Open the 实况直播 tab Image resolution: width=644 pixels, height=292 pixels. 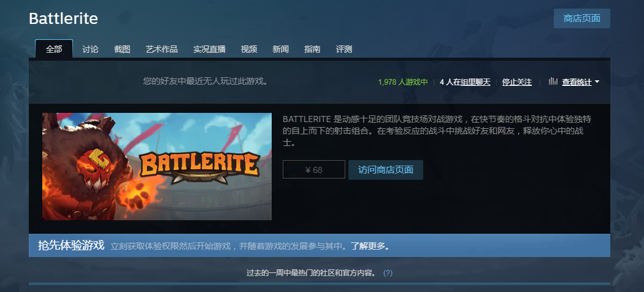(x=210, y=49)
